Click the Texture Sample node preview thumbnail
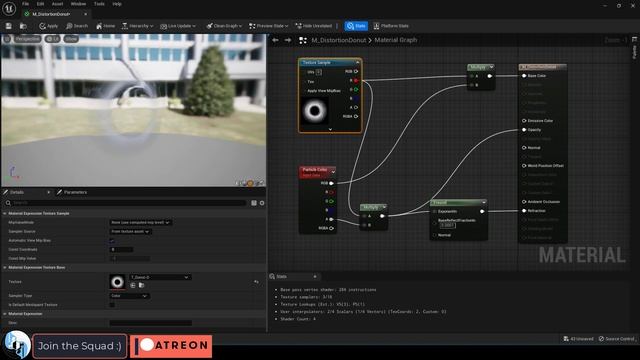Viewport: 640px width, 360px height. 315,111
